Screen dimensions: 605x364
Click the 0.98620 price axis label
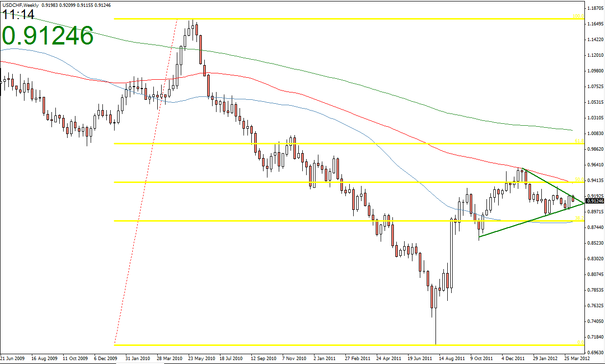click(x=595, y=149)
